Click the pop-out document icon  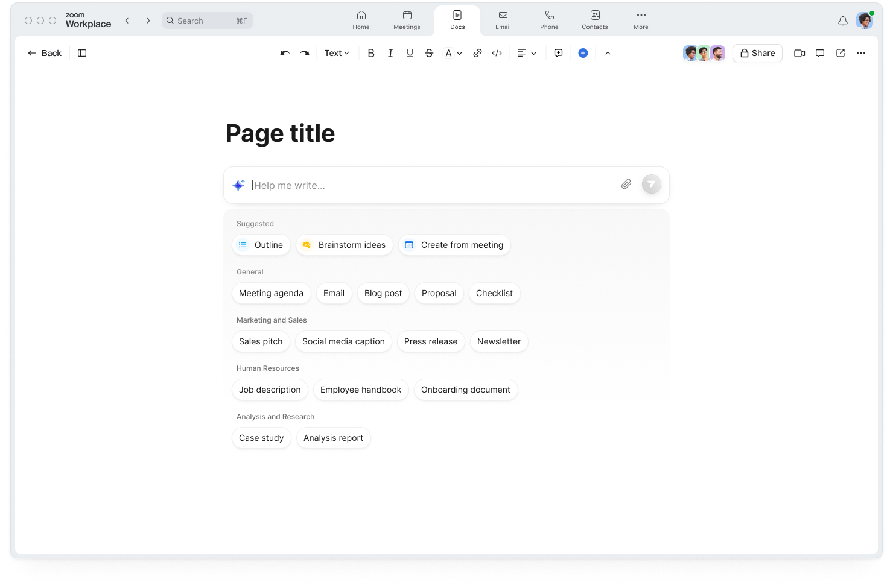click(840, 53)
